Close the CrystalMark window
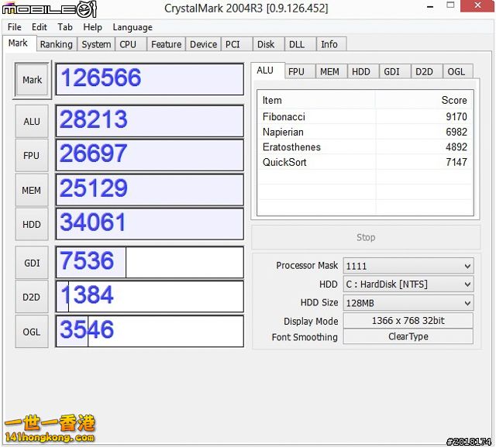The width and height of the screenshot is (496, 448). point(477,5)
